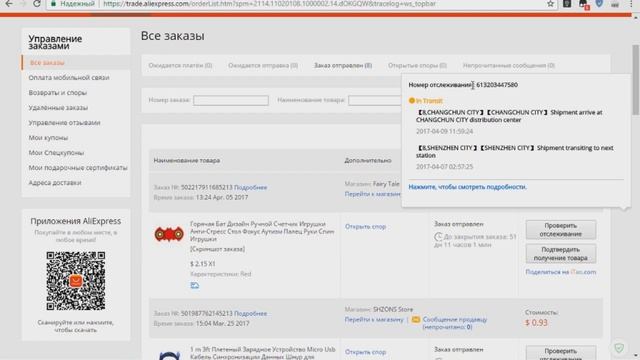The width and height of the screenshot is (640, 360).
Task: Click the shield extension icon in toolbar
Action: pos(599,4)
